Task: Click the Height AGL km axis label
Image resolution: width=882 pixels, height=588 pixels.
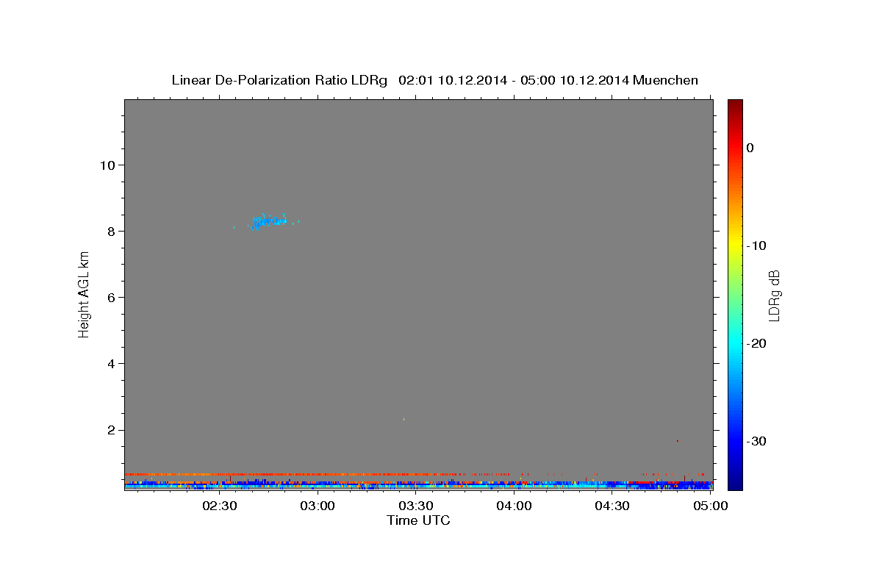Action: [x=84, y=294]
